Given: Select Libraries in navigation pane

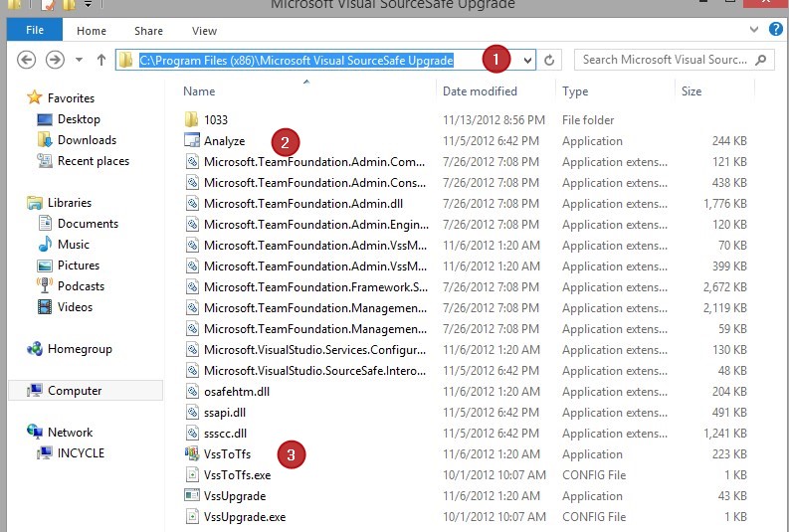Looking at the screenshot, I should coord(70,203).
